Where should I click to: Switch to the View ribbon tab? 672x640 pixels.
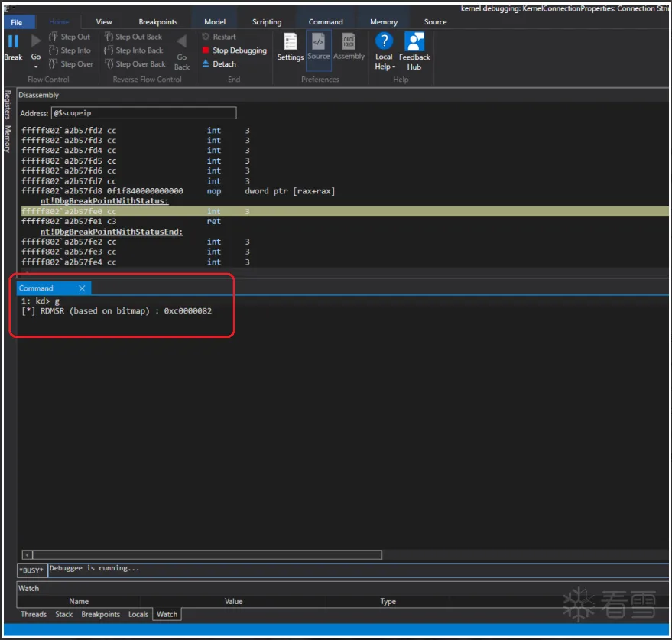[x=104, y=22]
